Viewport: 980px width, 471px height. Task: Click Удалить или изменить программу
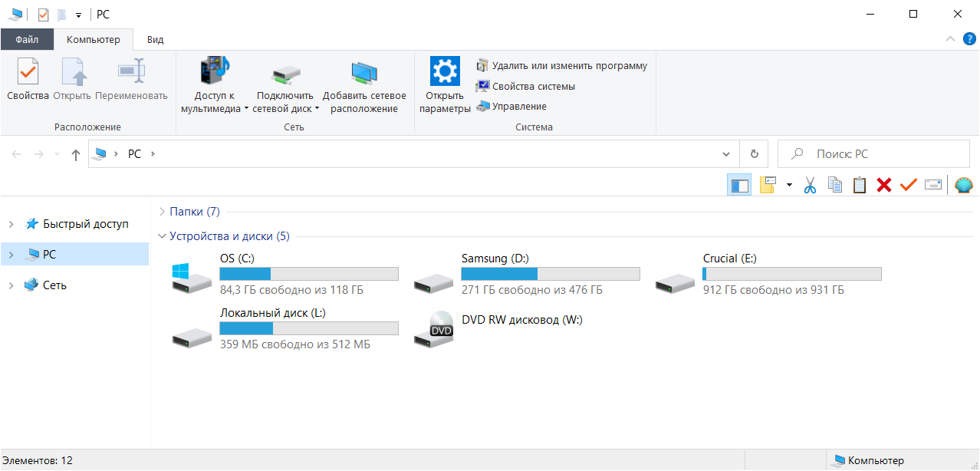click(569, 66)
